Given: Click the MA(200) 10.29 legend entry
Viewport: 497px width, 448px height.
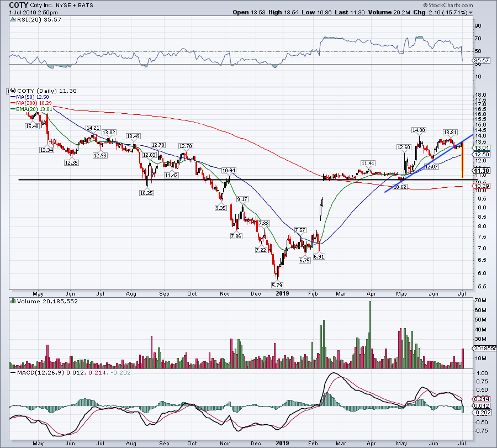Looking at the screenshot, I should point(31,103).
